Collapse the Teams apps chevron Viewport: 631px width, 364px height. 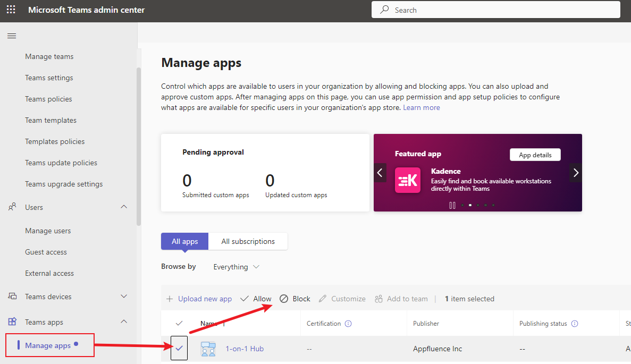click(x=124, y=321)
